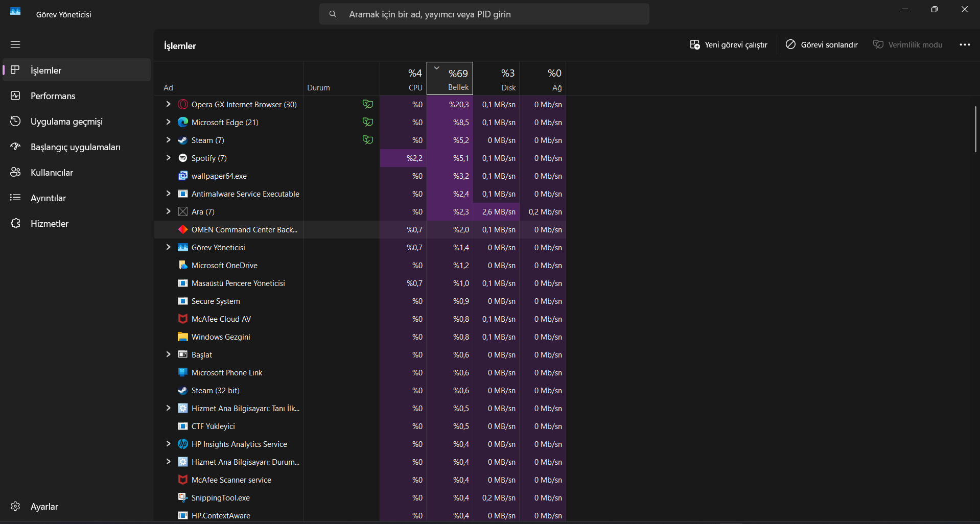Switch to the Performans tab

tap(77, 96)
